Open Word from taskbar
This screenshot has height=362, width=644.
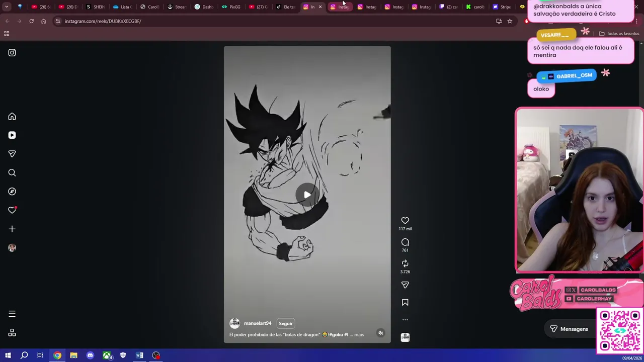[139, 355]
